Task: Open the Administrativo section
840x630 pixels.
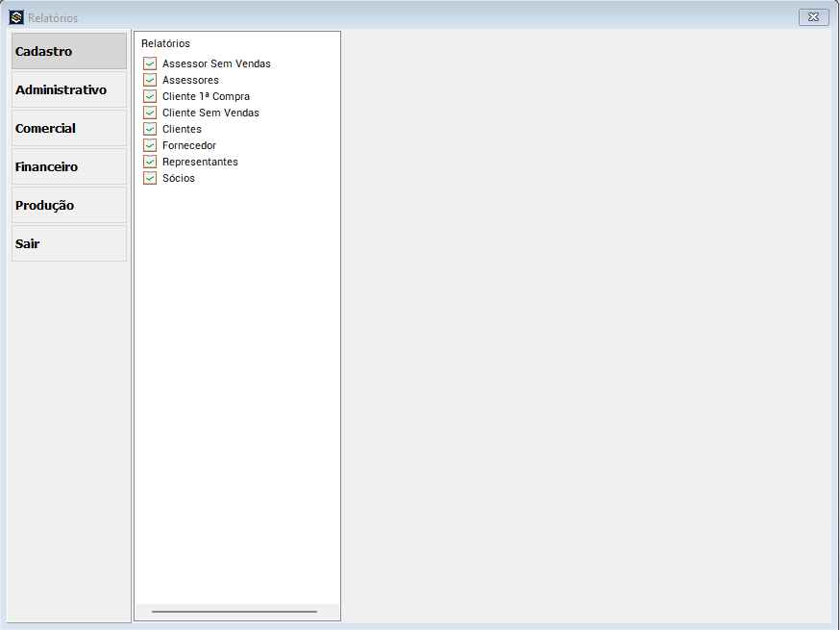Action: coord(68,88)
